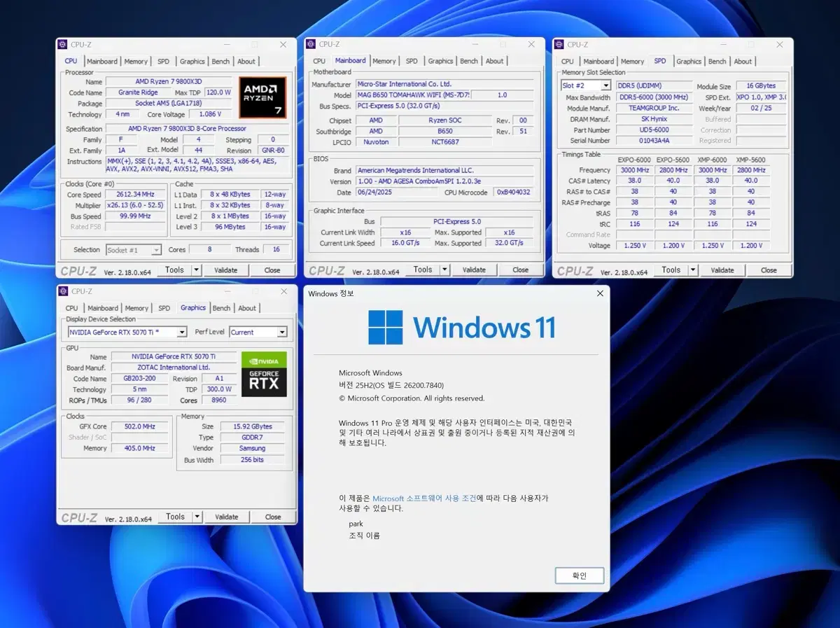The width and height of the screenshot is (840, 628).
Task: Click the GPU memory Size value 15.92 GBytes
Action: pyautogui.click(x=252, y=426)
